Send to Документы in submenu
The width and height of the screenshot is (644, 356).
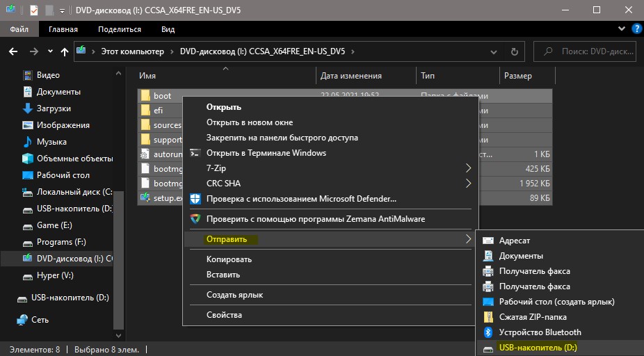(x=561, y=256)
